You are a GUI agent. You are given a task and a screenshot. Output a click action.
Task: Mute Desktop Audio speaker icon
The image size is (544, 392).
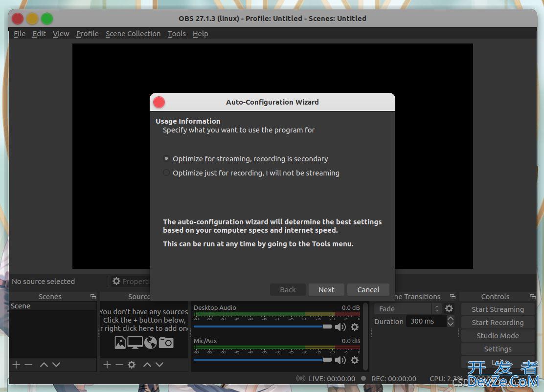340,327
